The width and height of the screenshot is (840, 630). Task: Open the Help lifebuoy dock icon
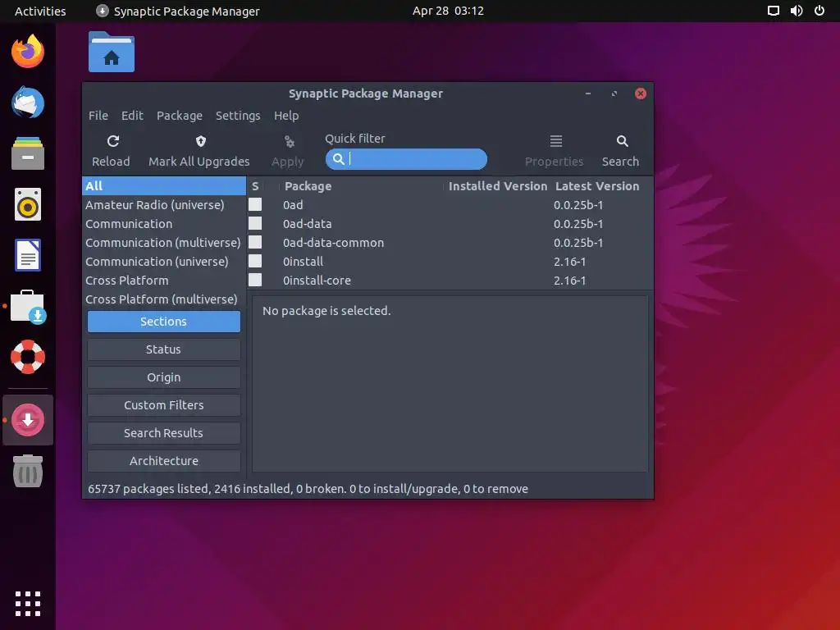click(x=28, y=357)
